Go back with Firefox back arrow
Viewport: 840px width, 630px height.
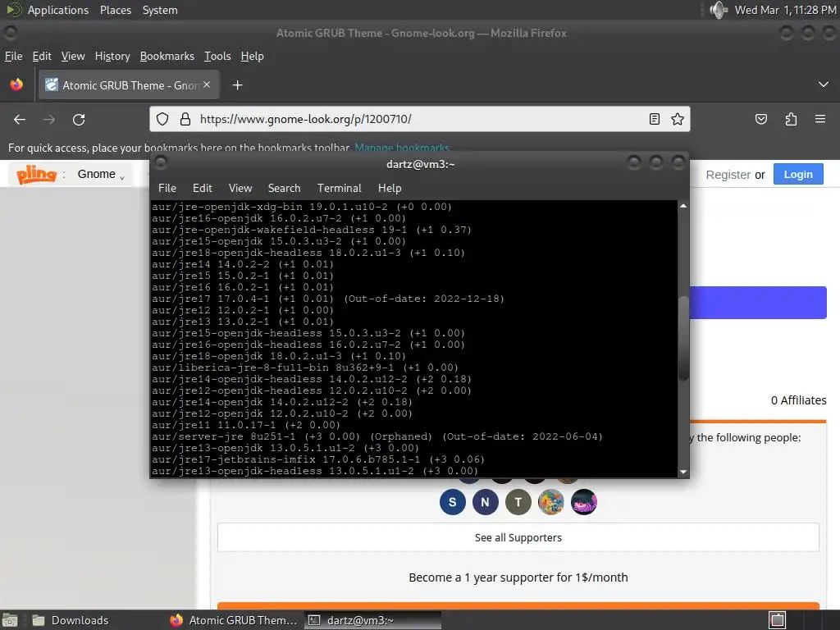(x=20, y=120)
